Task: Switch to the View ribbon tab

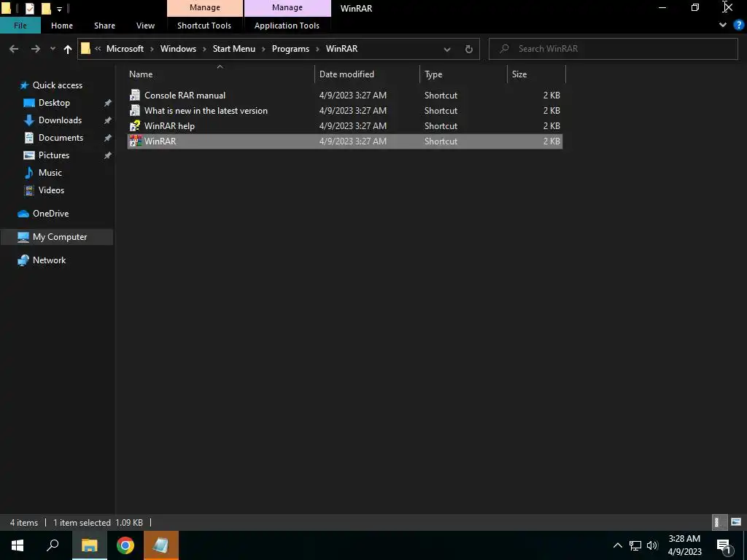Action: [145, 26]
